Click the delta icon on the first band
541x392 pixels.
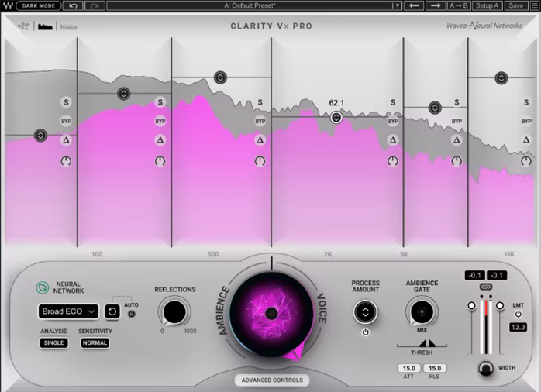click(66, 140)
